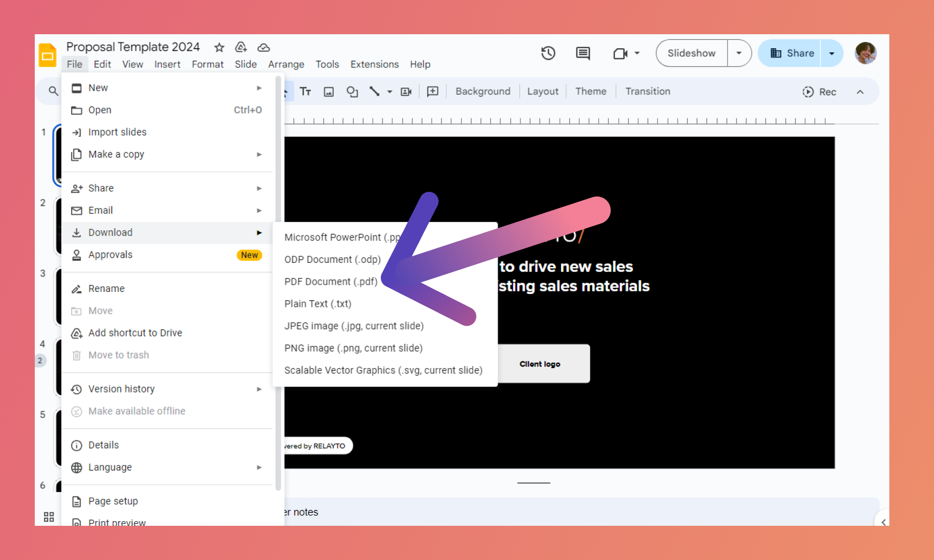This screenshot has height=560, width=934.
Task: Expand the Make a copy submenu
Action: pyautogui.click(x=167, y=155)
